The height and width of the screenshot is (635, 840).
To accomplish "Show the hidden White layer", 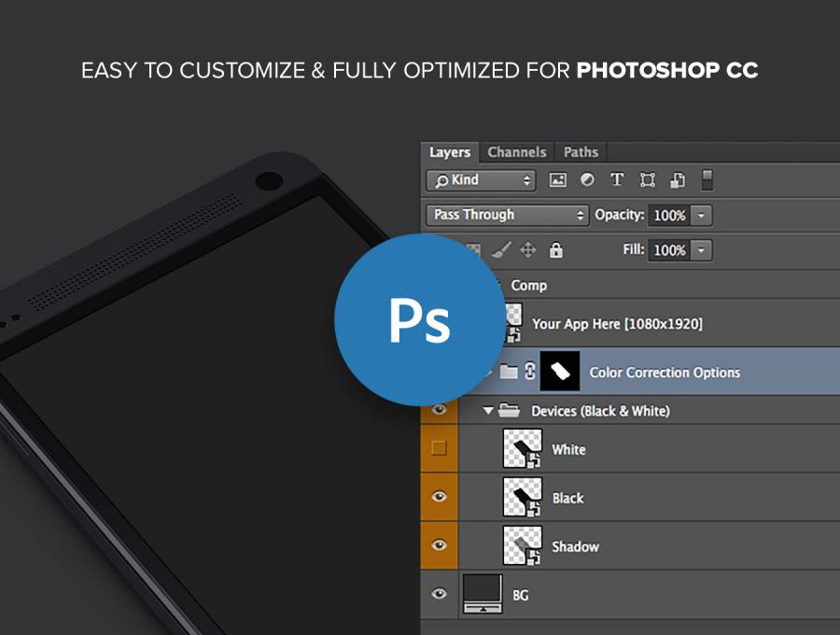I will point(439,449).
